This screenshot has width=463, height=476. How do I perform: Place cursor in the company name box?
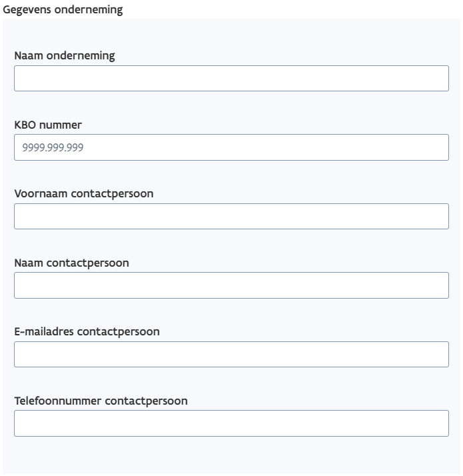[x=231, y=78]
